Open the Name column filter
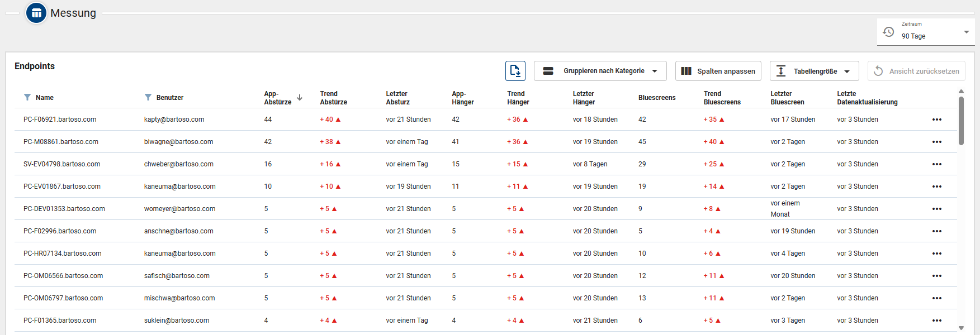The image size is (980, 335). click(x=27, y=97)
